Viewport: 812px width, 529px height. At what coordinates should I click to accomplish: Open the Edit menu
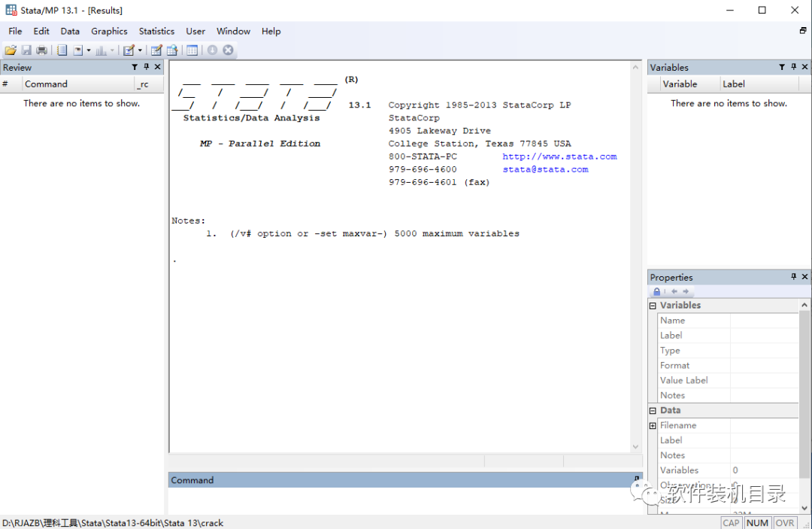pyautogui.click(x=41, y=31)
